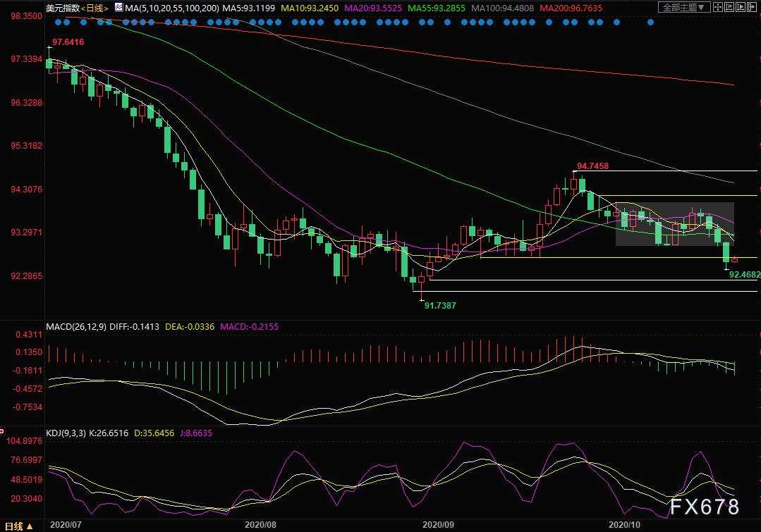Select the MA20:93.5525 readout
Image resolution: width=761 pixels, height=532 pixels.
click(x=372, y=8)
